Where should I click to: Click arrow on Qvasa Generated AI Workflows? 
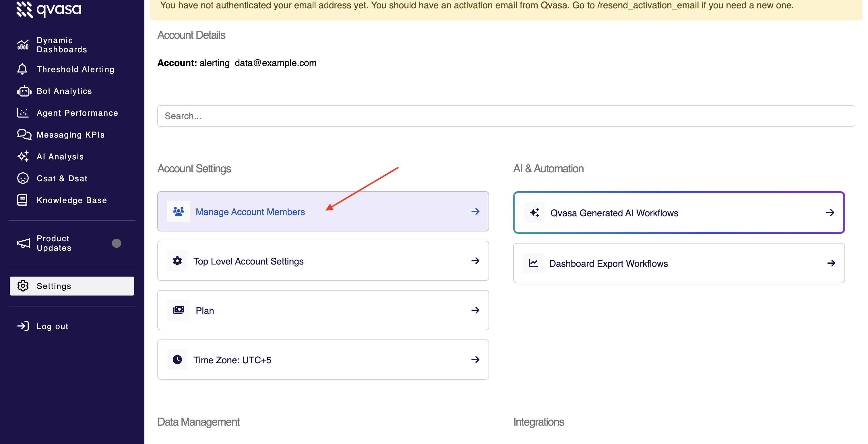pos(830,213)
